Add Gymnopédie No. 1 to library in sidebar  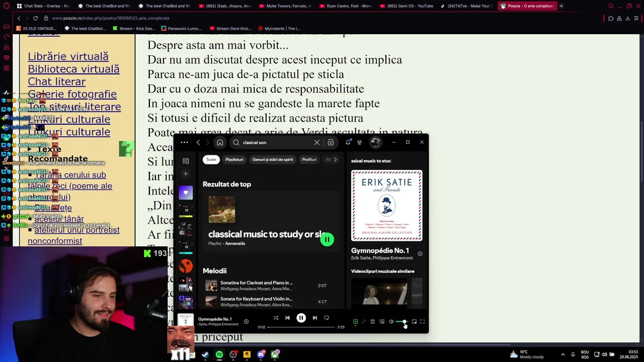point(420,254)
